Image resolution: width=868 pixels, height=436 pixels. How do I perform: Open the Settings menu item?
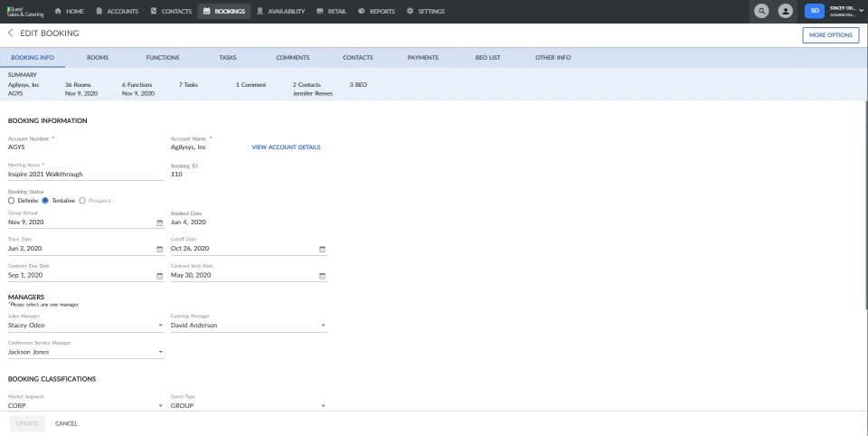(425, 11)
